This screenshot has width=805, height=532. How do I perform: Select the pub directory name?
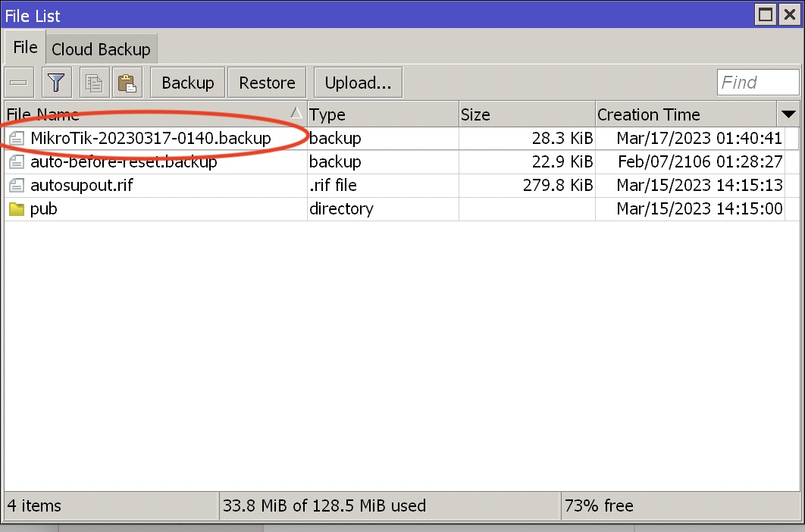44,209
